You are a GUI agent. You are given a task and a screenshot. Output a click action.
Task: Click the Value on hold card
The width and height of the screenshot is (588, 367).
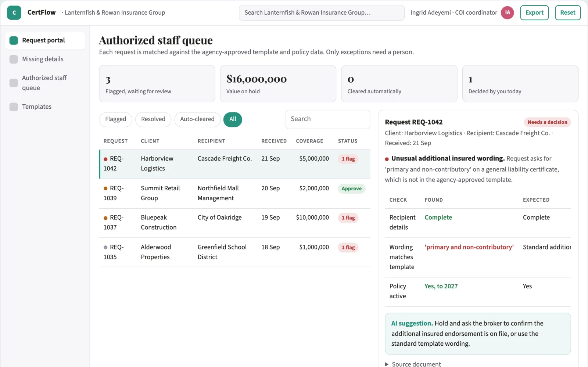(x=278, y=84)
